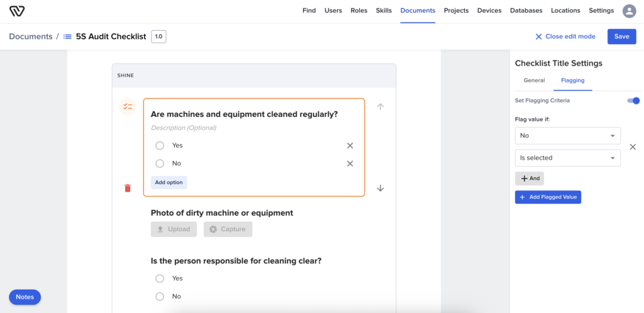Move question down with the down arrow
This screenshot has width=644, height=313.
[380, 188]
